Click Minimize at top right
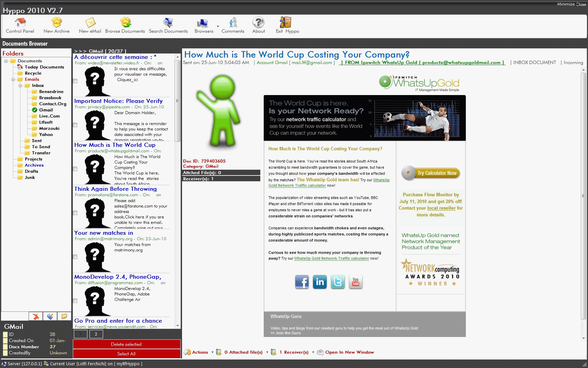This screenshot has width=588, height=368. click(x=566, y=4)
